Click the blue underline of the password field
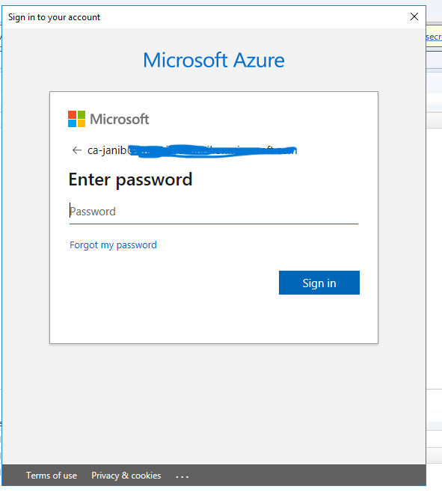442x504 pixels. (x=214, y=224)
